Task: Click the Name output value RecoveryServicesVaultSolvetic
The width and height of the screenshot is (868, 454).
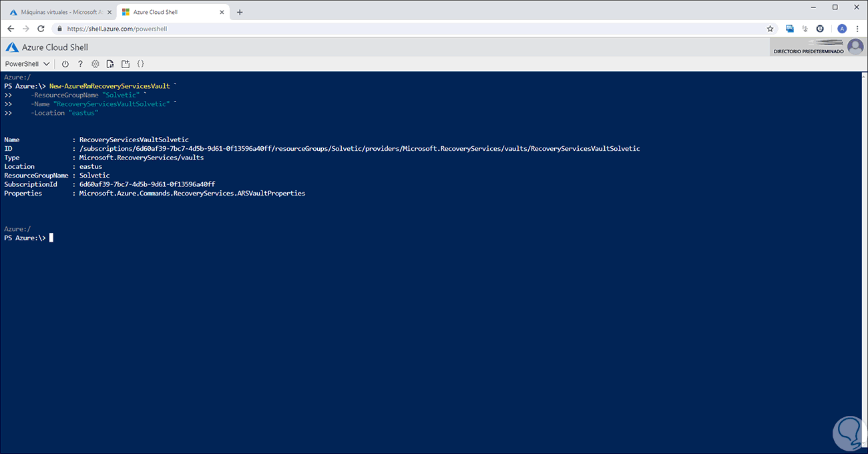Action: click(134, 140)
